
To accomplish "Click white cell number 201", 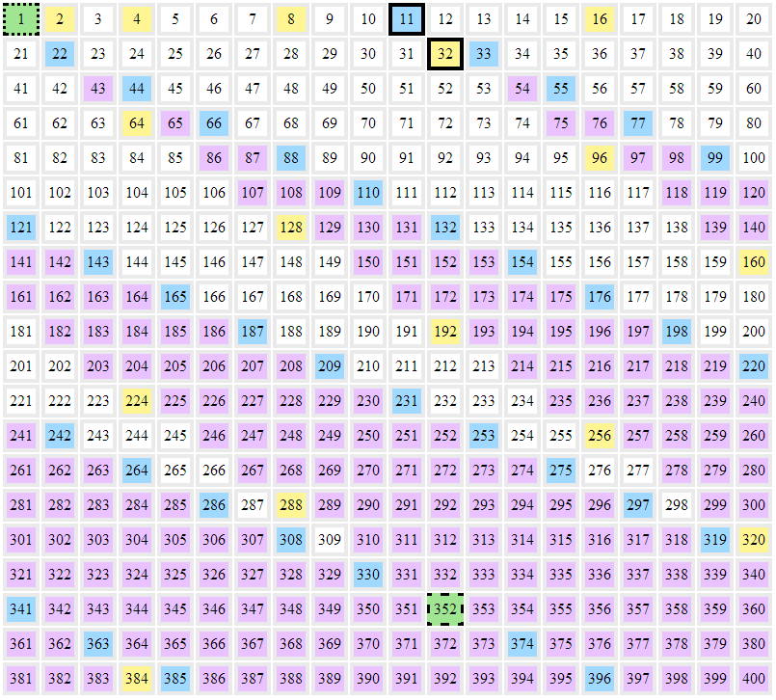I will 21,366.
